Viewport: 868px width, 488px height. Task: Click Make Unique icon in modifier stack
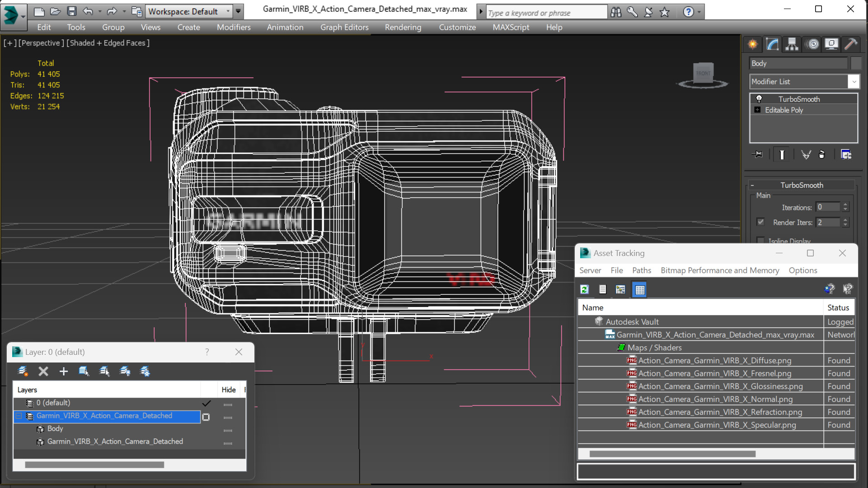coord(806,154)
